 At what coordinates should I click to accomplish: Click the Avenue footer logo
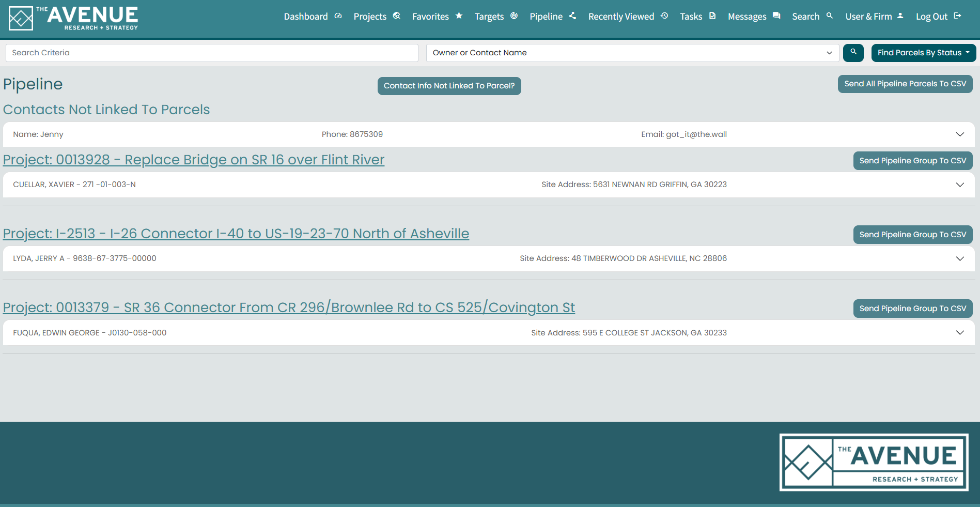point(874,462)
